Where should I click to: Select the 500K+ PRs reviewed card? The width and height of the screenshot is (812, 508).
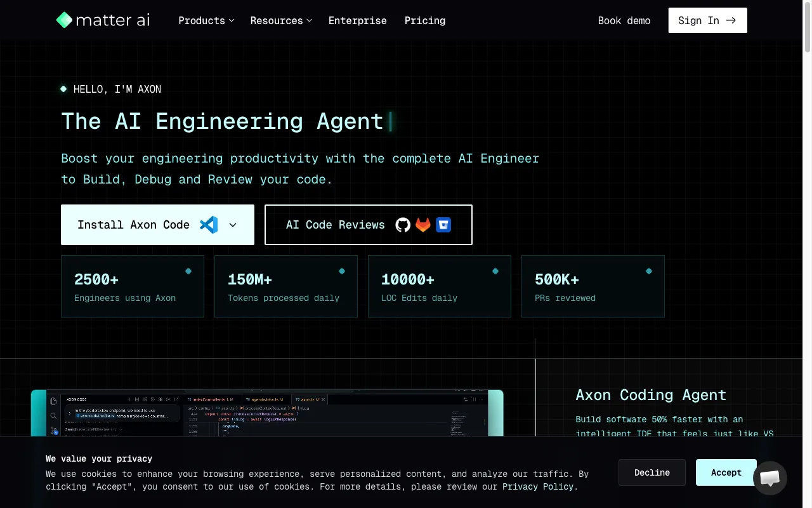click(x=593, y=286)
